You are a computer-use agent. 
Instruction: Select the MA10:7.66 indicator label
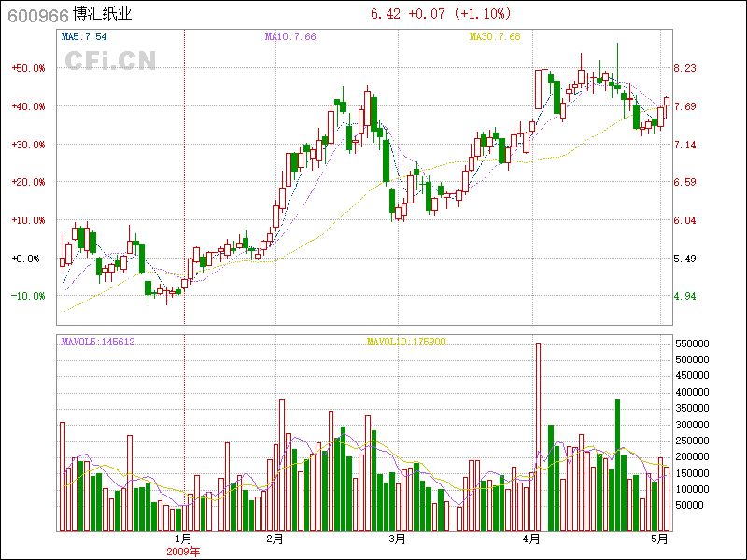coord(290,36)
